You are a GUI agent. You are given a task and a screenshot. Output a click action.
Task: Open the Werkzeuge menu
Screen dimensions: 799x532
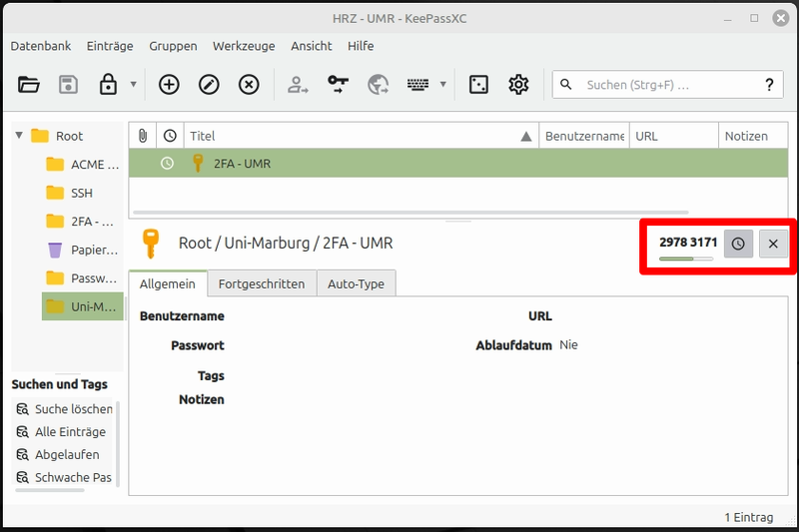(244, 46)
